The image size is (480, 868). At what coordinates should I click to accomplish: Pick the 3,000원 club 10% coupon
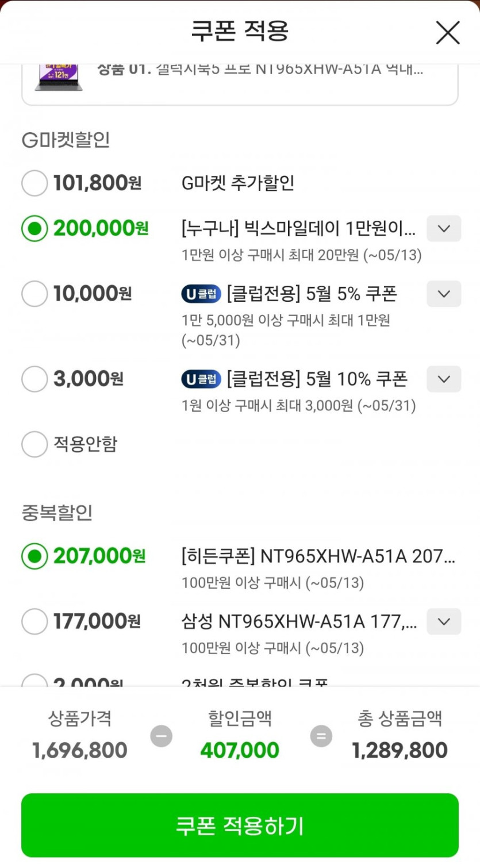[34, 379]
